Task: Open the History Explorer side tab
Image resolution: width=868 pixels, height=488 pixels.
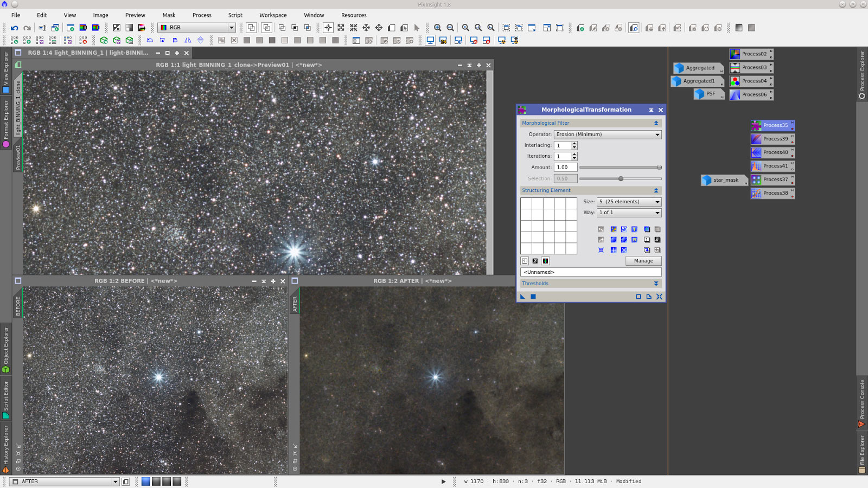Action: 6,449
